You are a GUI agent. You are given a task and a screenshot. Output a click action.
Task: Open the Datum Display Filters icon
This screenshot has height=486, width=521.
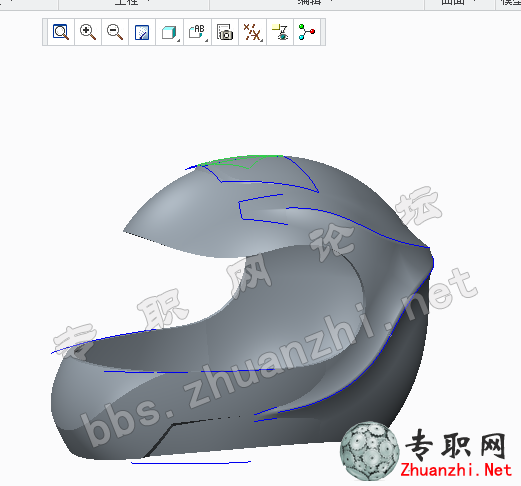click(x=251, y=32)
